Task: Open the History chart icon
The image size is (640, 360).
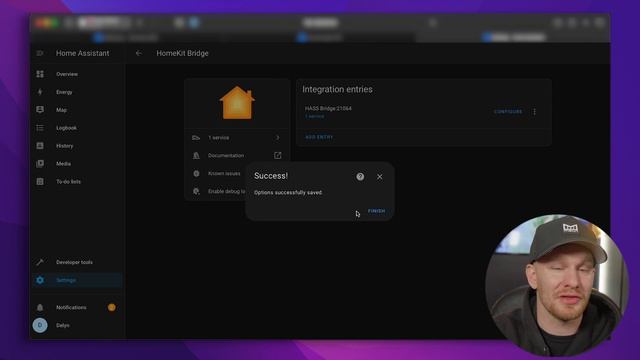Action: click(40, 146)
